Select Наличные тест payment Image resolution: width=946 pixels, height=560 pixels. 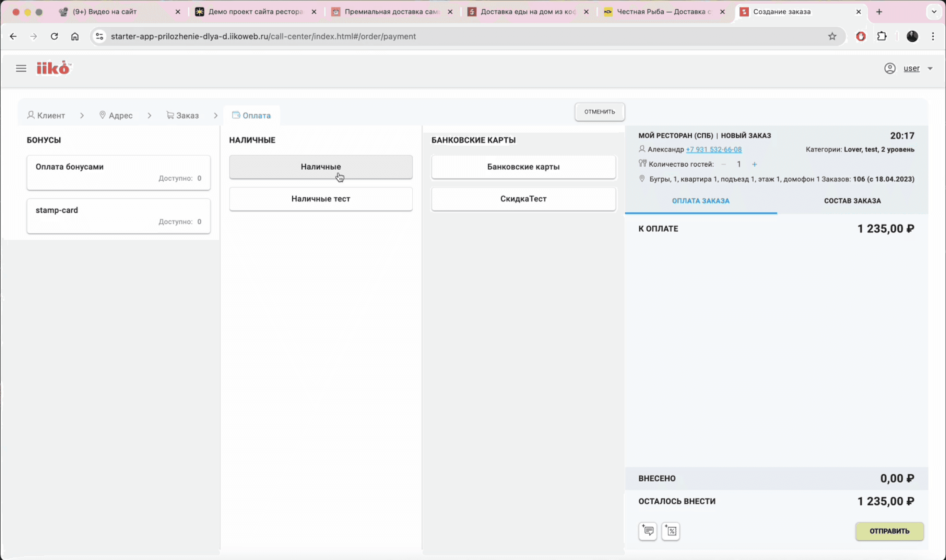point(321,199)
